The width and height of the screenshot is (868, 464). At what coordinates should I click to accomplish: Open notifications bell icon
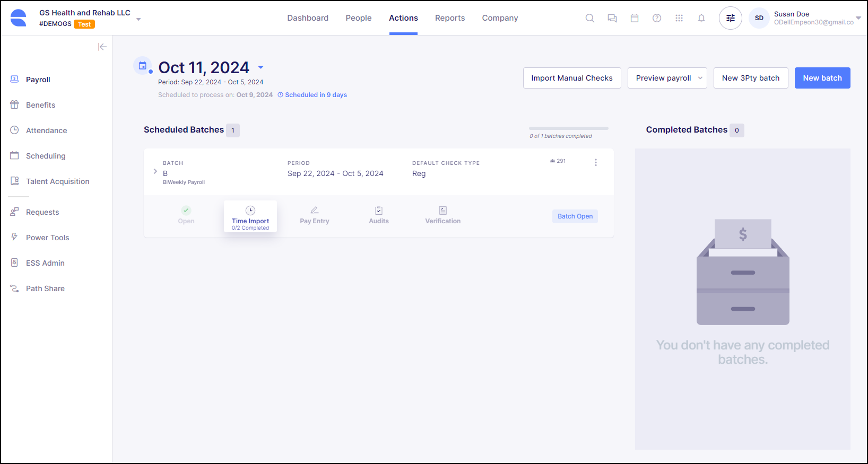click(701, 18)
